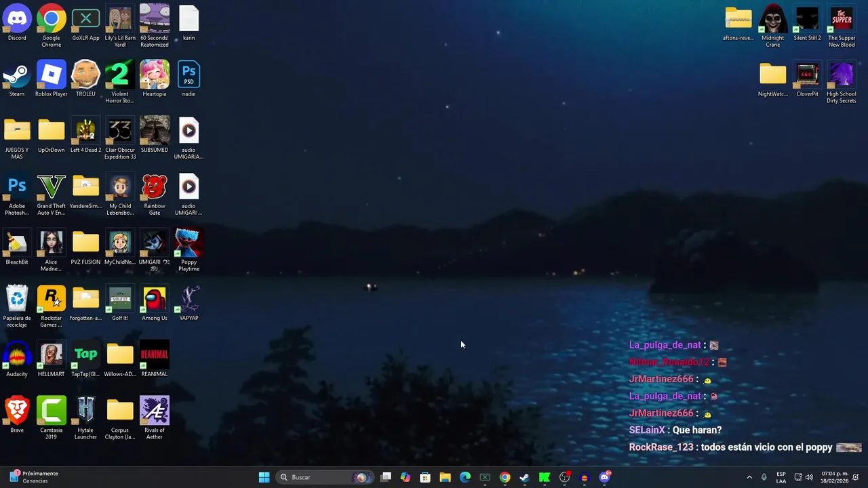Image resolution: width=868 pixels, height=488 pixels.
Task: Select the BleachBit desktop icon
Action: click(17, 247)
